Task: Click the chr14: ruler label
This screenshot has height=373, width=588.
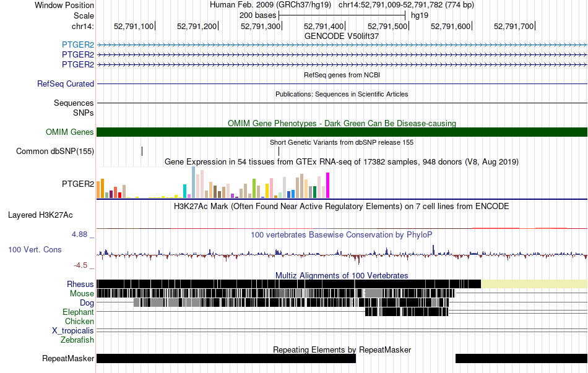Action: (x=83, y=26)
